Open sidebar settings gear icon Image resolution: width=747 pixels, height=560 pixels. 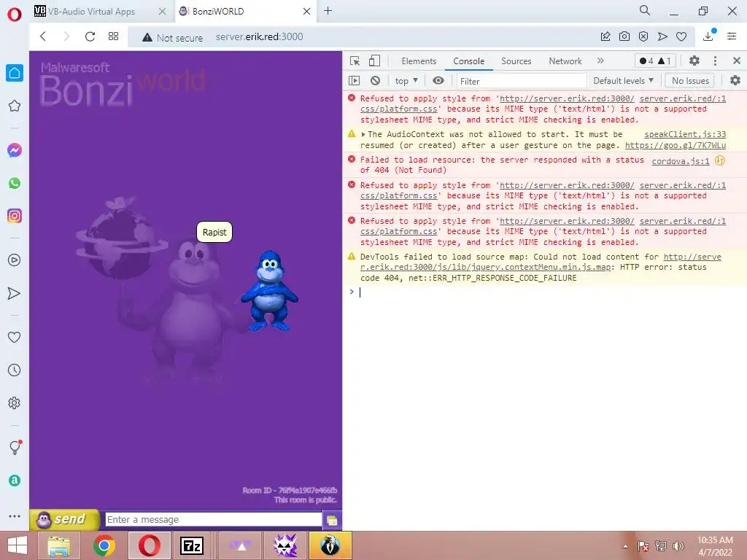click(15, 402)
